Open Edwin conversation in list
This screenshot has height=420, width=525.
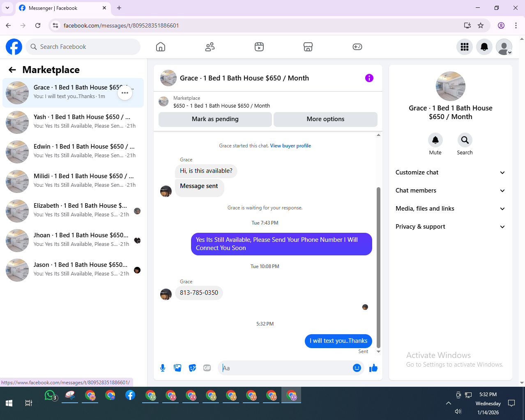coord(73,152)
